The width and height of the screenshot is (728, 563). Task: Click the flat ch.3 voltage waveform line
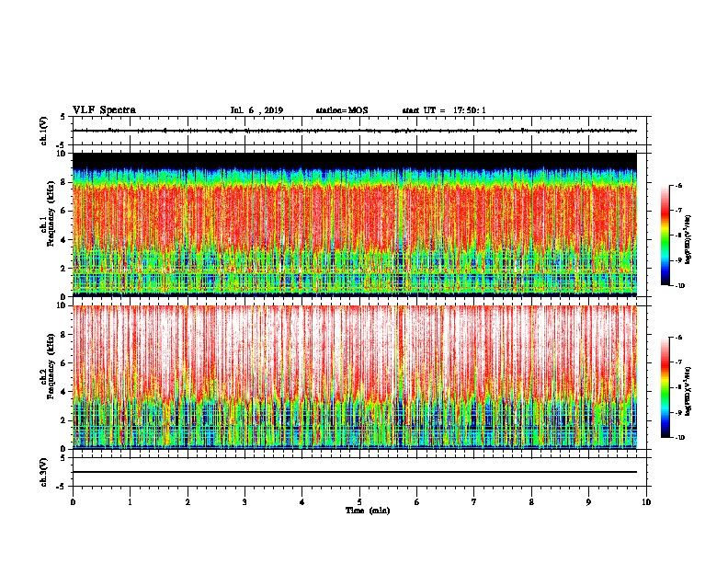click(355, 472)
